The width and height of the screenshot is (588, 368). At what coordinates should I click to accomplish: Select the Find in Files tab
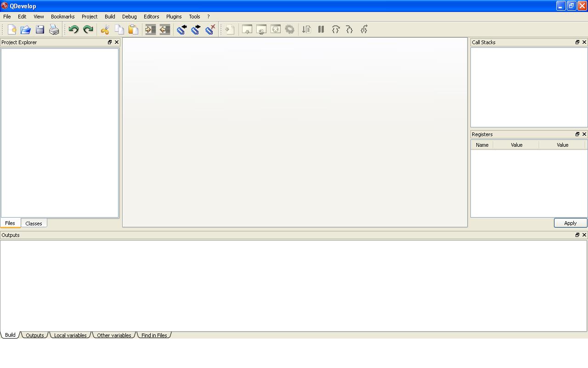point(154,335)
